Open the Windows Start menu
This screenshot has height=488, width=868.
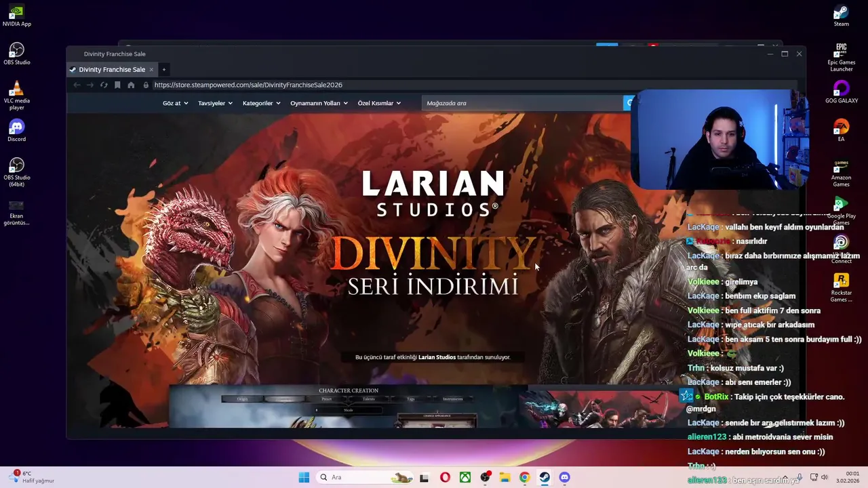point(304,477)
